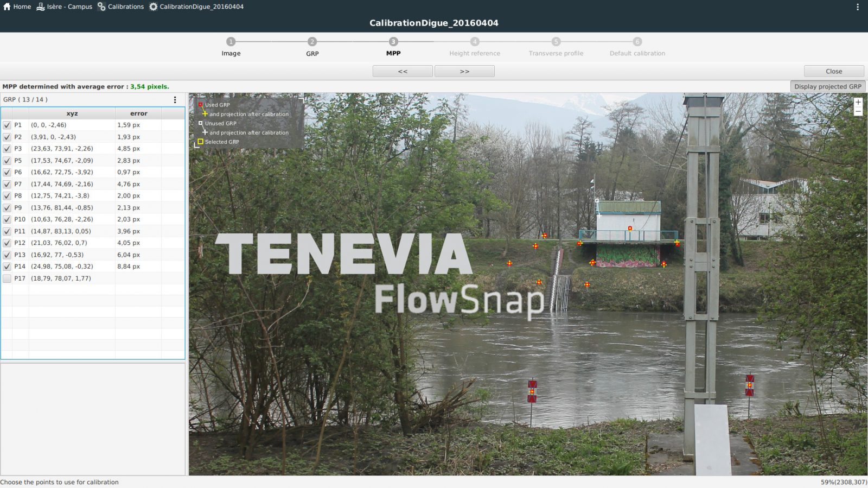868x488 pixels.
Task: Click Used GRP legend marker
Action: click(200, 105)
